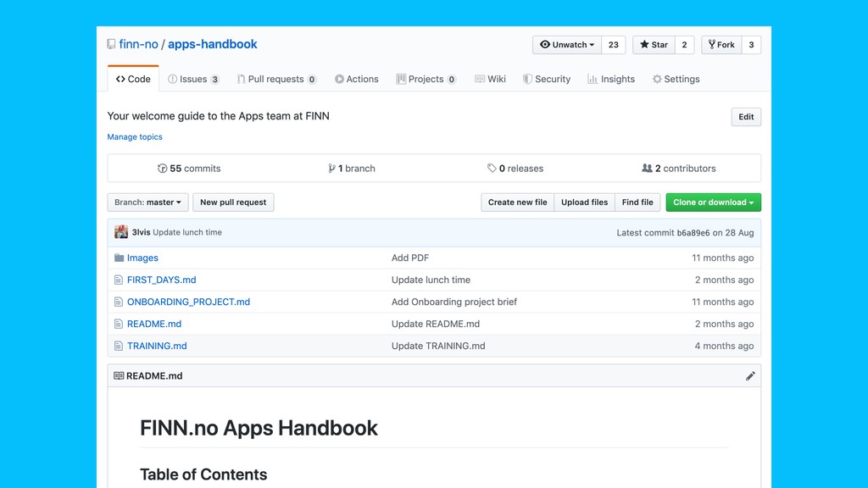View the 55 commits history

[x=189, y=169]
